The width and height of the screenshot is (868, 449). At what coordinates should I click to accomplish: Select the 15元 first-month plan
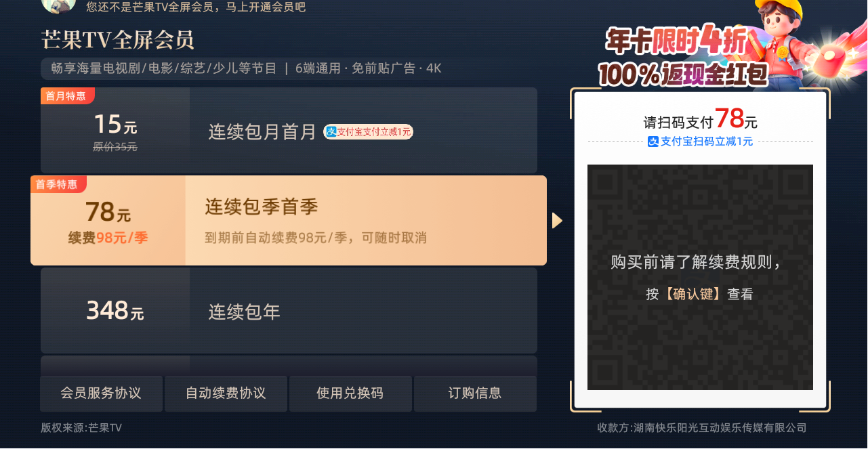[x=289, y=130]
